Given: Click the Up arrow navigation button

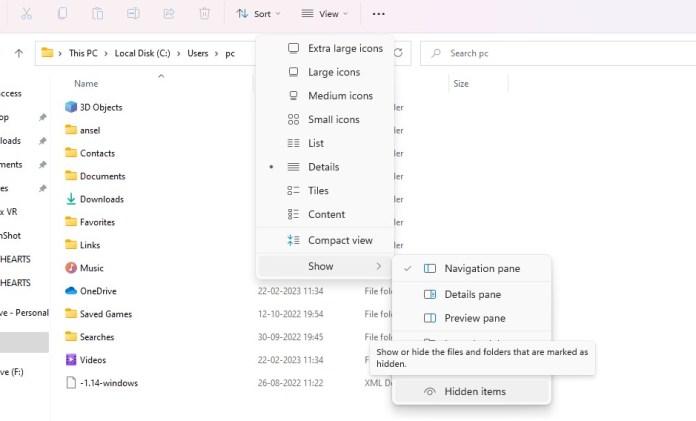Looking at the screenshot, I should tap(19, 53).
